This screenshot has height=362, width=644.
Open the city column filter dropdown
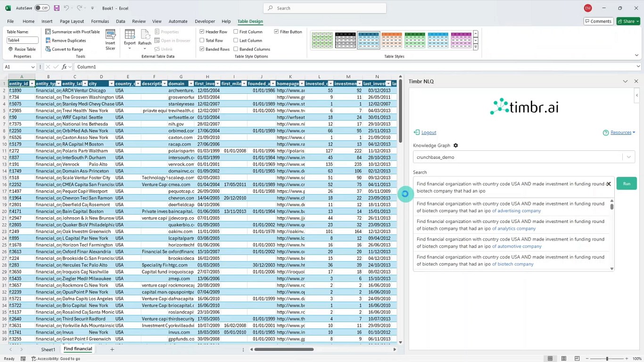pos(112,83)
